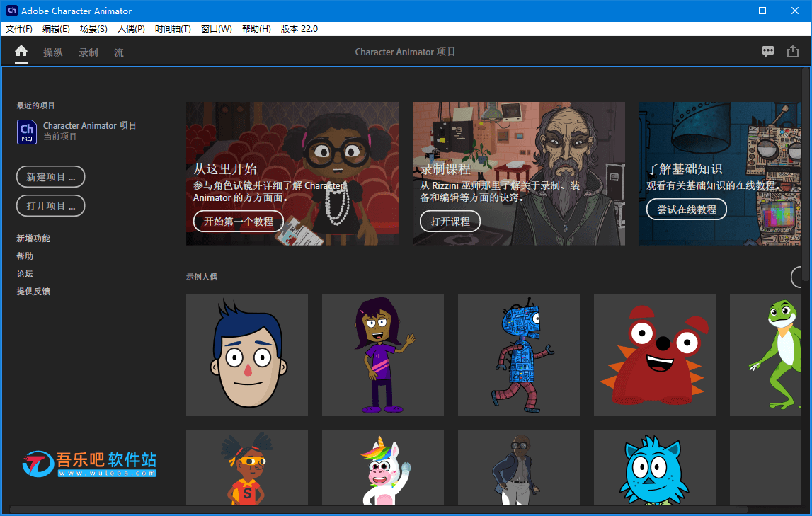Image resolution: width=812 pixels, height=516 pixels.
Task: Open the 场景(S) menu
Action: [x=93, y=29]
